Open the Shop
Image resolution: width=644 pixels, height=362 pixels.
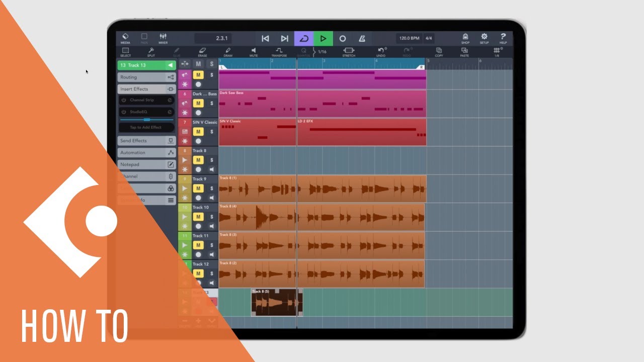pyautogui.click(x=465, y=39)
